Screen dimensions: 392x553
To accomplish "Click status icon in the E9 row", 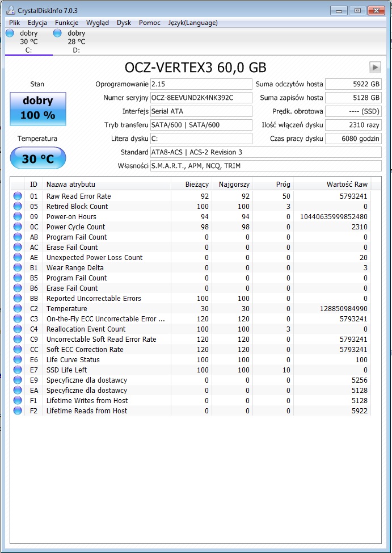I will [18, 380].
